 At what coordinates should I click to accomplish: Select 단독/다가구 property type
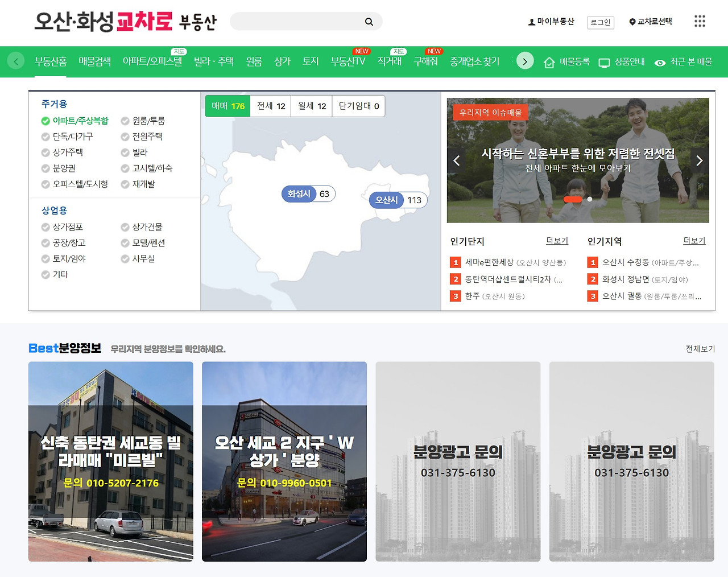67,137
